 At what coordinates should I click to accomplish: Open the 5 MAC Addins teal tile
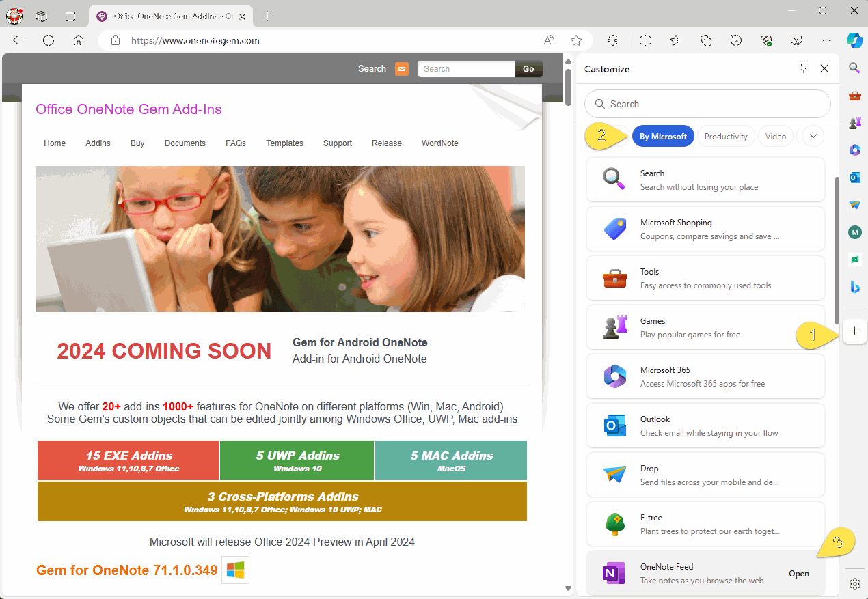(x=451, y=460)
